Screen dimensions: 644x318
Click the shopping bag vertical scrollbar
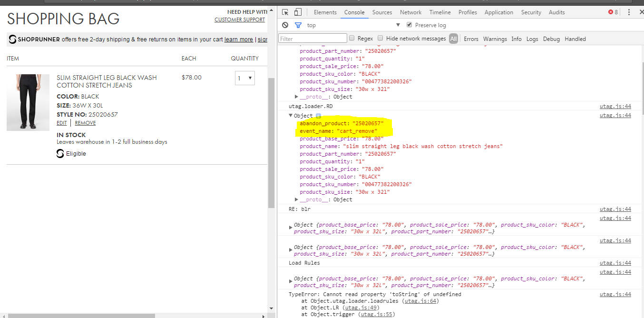272,143
